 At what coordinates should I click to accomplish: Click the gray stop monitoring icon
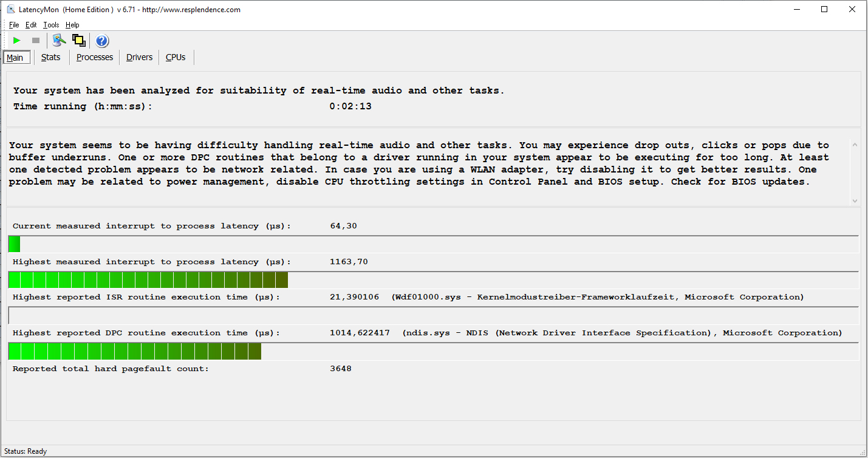tap(36, 41)
